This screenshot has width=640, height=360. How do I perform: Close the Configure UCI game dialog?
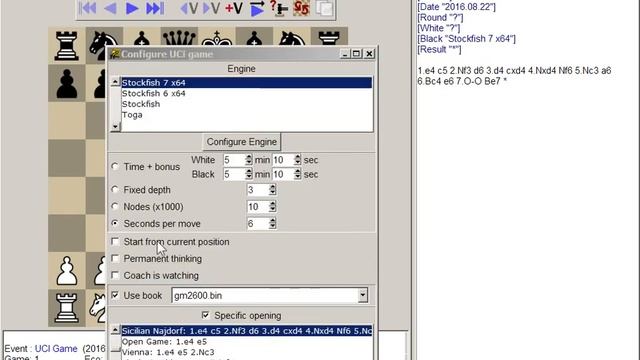click(369, 54)
